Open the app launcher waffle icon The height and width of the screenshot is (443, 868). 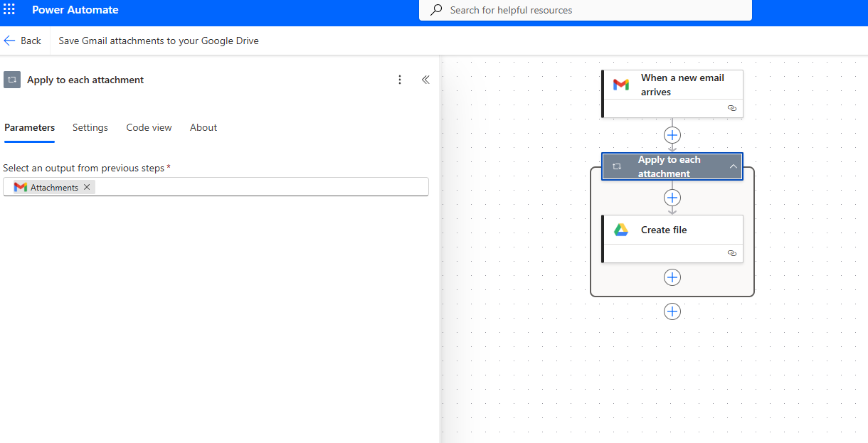[9, 10]
